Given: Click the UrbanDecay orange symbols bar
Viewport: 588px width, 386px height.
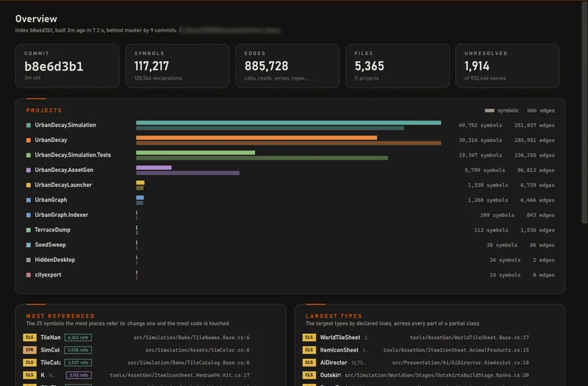Looking at the screenshot, I should click(257, 137).
